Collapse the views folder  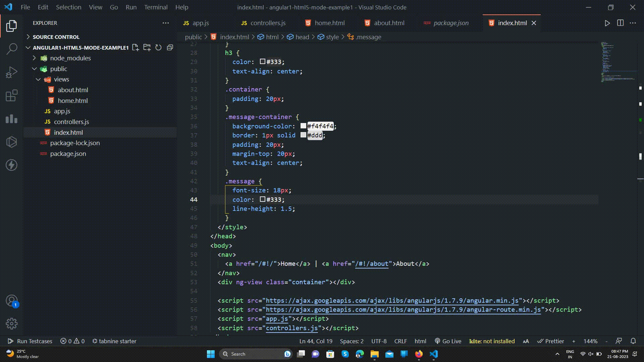click(x=61, y=79)
